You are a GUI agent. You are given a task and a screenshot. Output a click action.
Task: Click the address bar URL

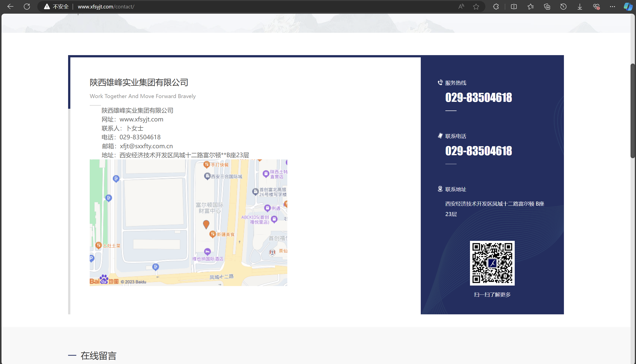(x=106, y=6)
